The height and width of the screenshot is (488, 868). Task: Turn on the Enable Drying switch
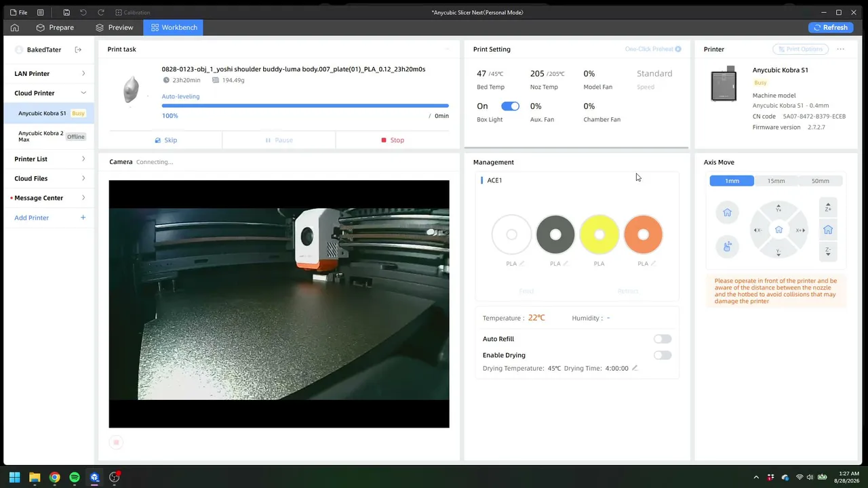[x=663, y=355]
